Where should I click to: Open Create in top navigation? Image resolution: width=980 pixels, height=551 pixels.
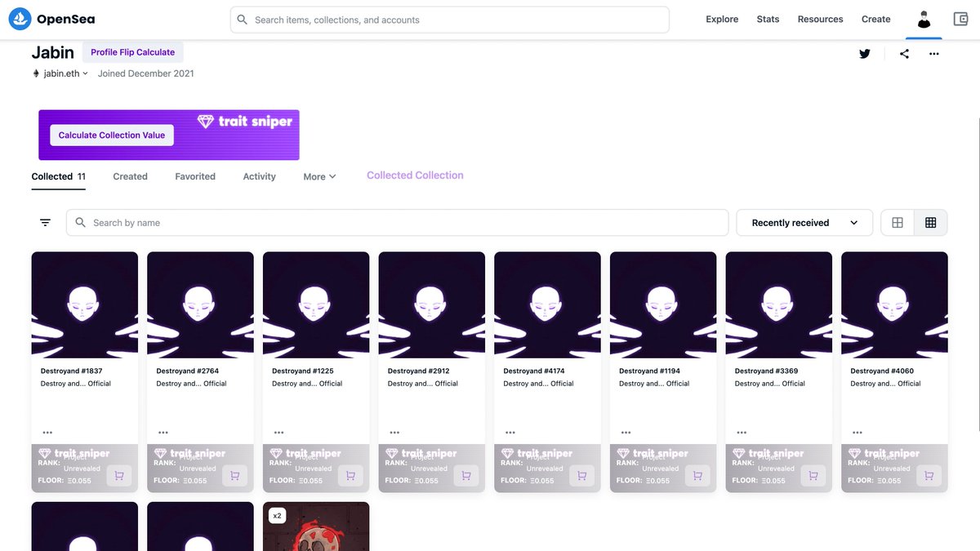875,20
